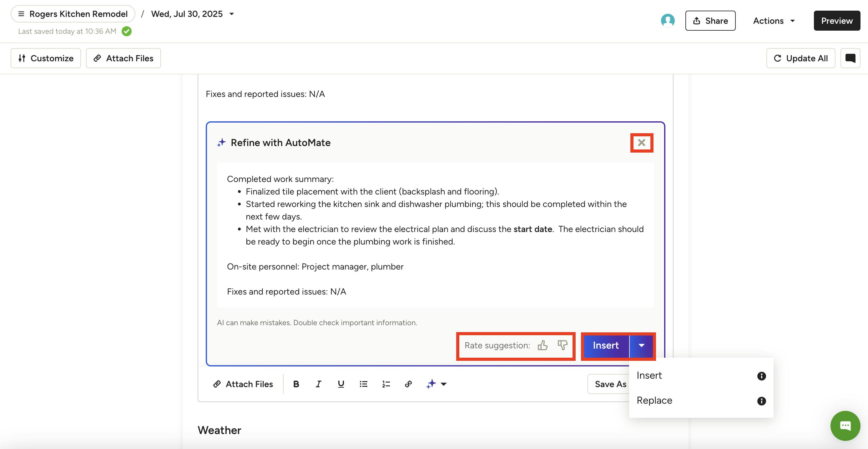Choose Insert option in the dropdown menu
Screen dimensions: 868x449
tap(649, 376)
